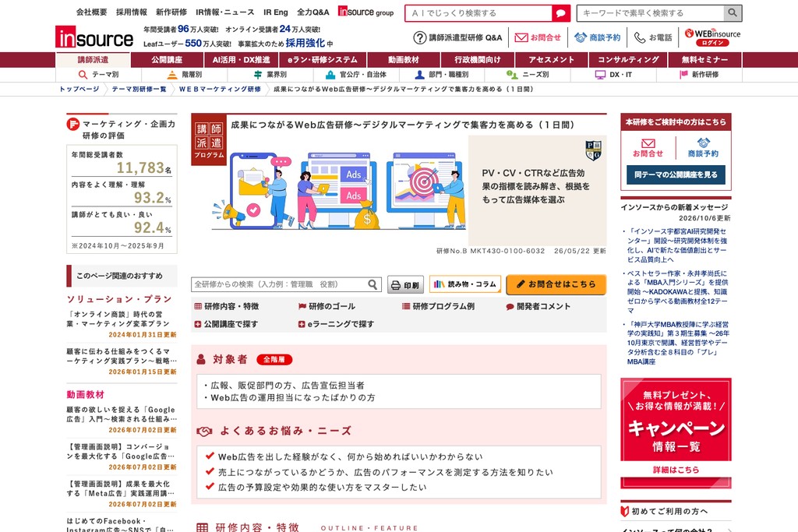
Task: Select the 公開講座 tab
Action: pyautogui.click(x=167, y=60)
